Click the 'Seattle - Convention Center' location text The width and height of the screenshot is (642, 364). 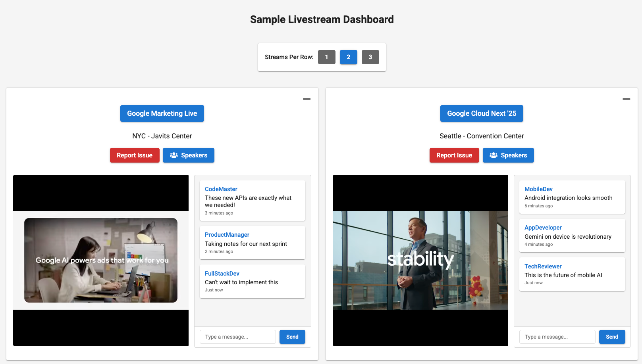pyautogui.click(x=482, y=136)
